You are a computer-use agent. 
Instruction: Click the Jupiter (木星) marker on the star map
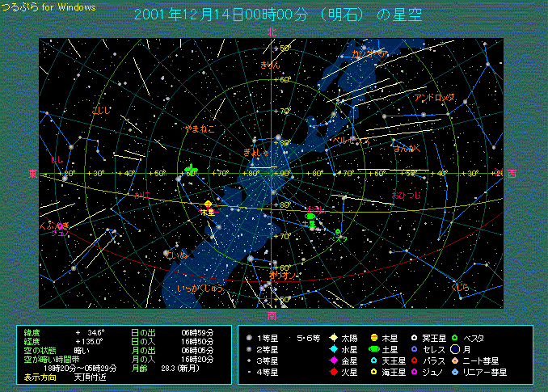point(208,204)
